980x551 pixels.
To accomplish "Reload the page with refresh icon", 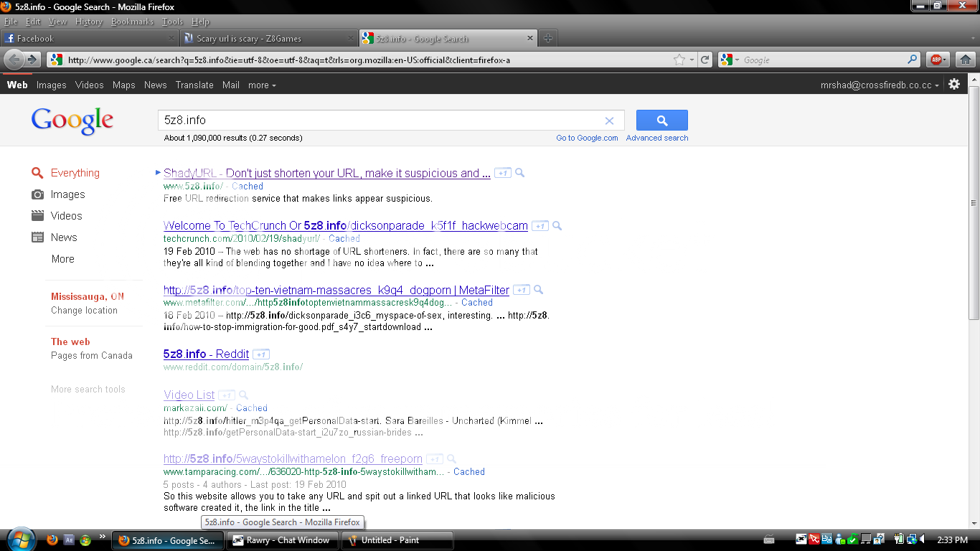I will click(705, 60).
